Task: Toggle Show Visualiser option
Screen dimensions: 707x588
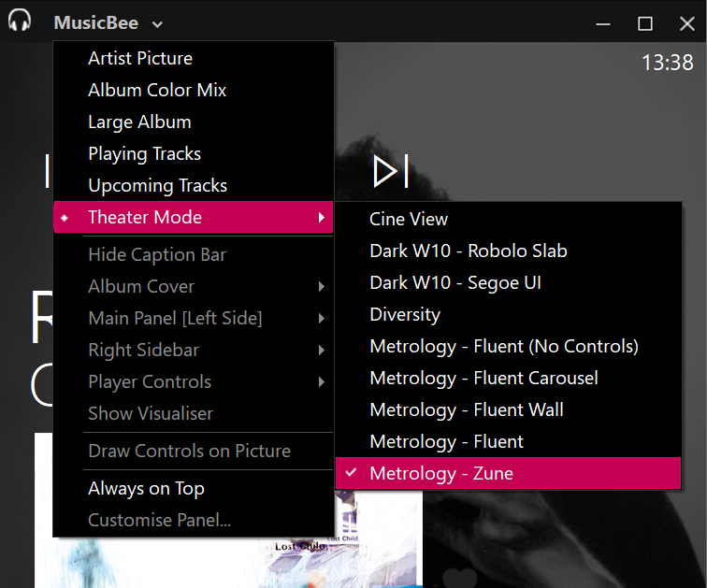Action: point(194,413)
